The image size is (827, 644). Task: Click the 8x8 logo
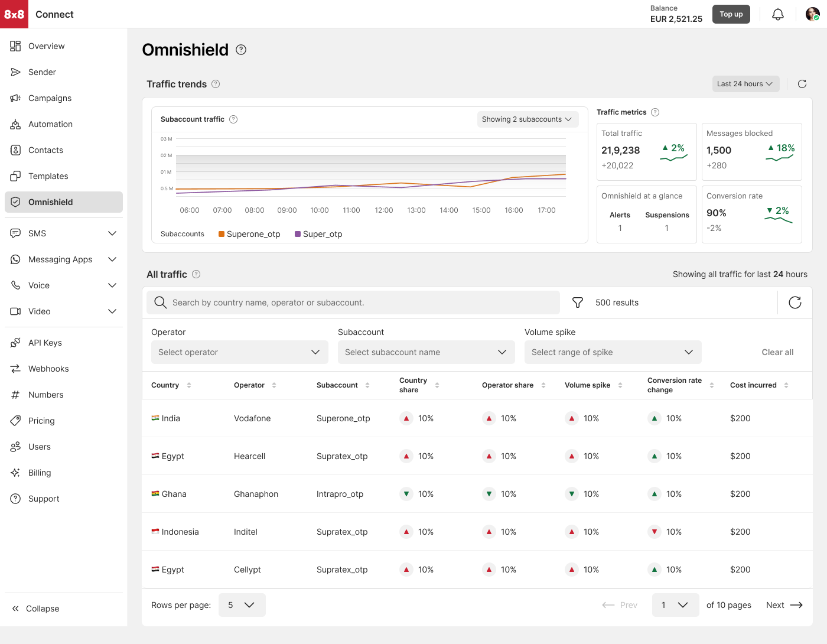pyautogui.click(x=14, y=14)
